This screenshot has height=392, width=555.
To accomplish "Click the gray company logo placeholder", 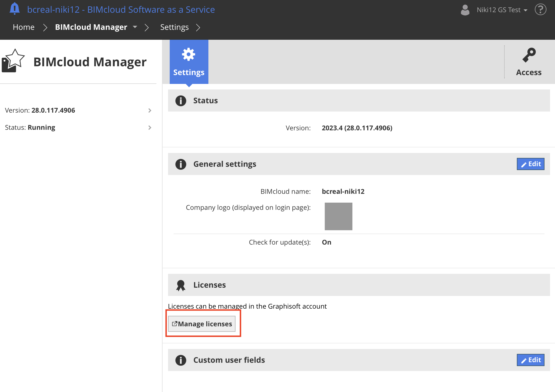I will [338, 216].
